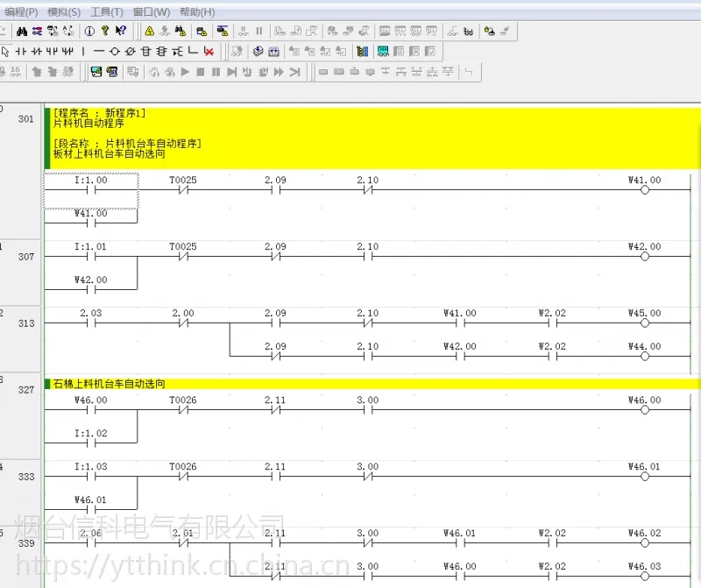The height and width of the screenshot is (588, 701).
Task: Select the new normally-open contact tool
Action: pos(20,52)
